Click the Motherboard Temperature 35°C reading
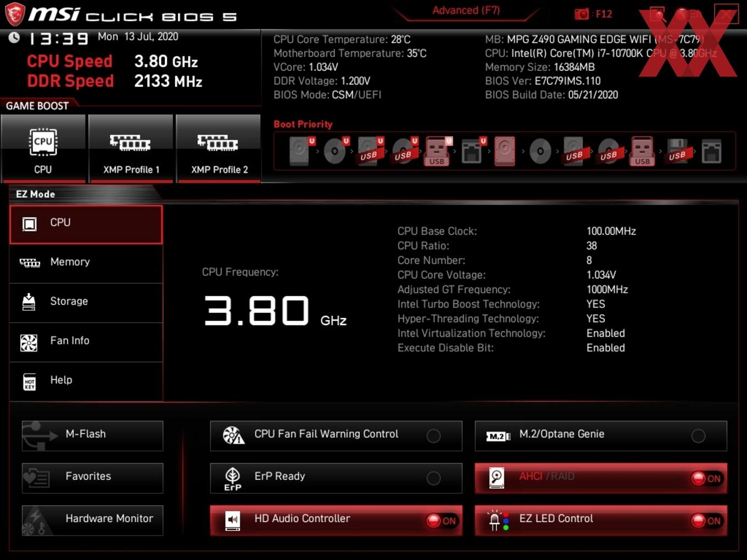747x560 pixels. (350, 53)
